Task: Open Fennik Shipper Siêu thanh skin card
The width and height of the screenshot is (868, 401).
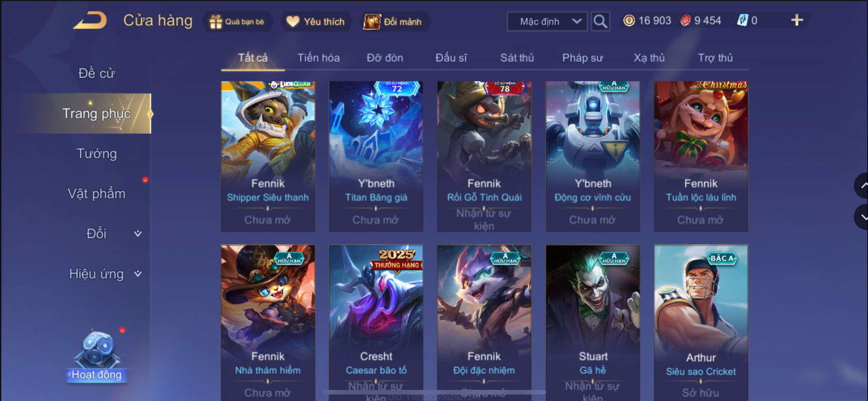Action: pyautogui.click(x=268, y=156)
